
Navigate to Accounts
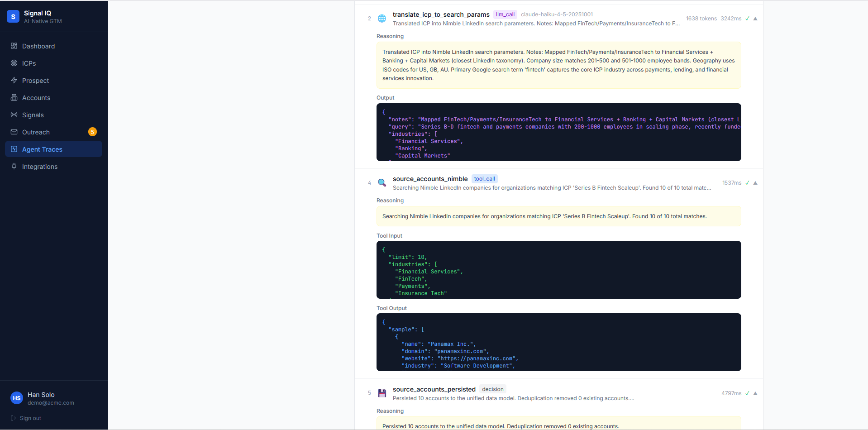[x=53, y=97]
